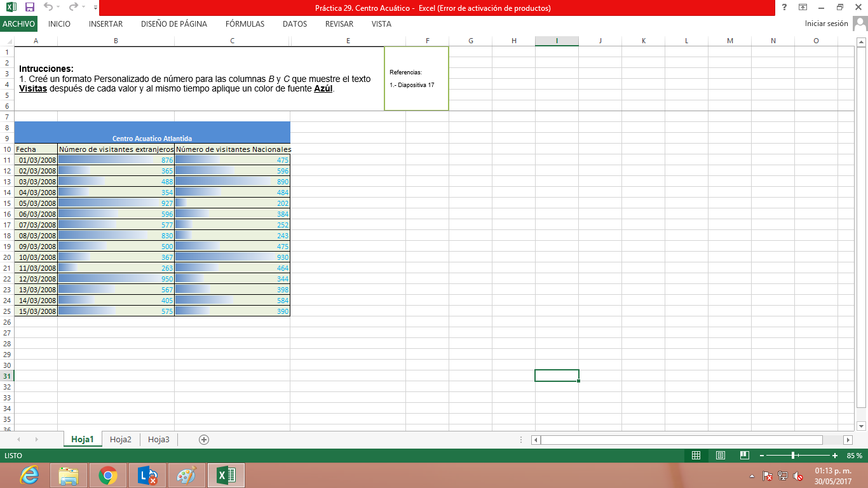868x488 pixels.
Task: Open the DISEÑO DE PÁGINA tab
Action: 174,24
